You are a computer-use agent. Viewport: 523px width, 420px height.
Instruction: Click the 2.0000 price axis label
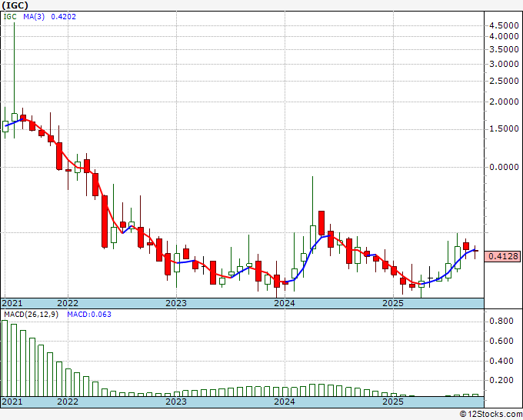point(504,102)
